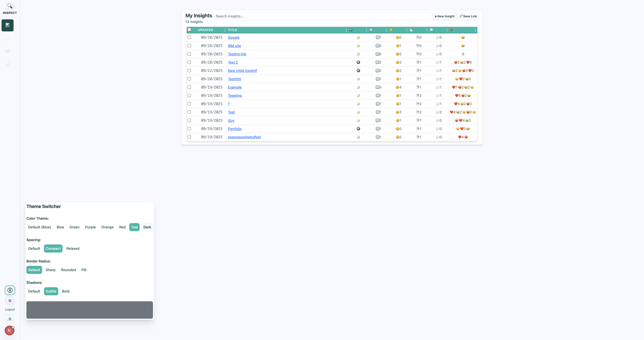Click the Search insights input field
Image resolution: width=644 pixels, height=340 pixels.
coord(323,16)
